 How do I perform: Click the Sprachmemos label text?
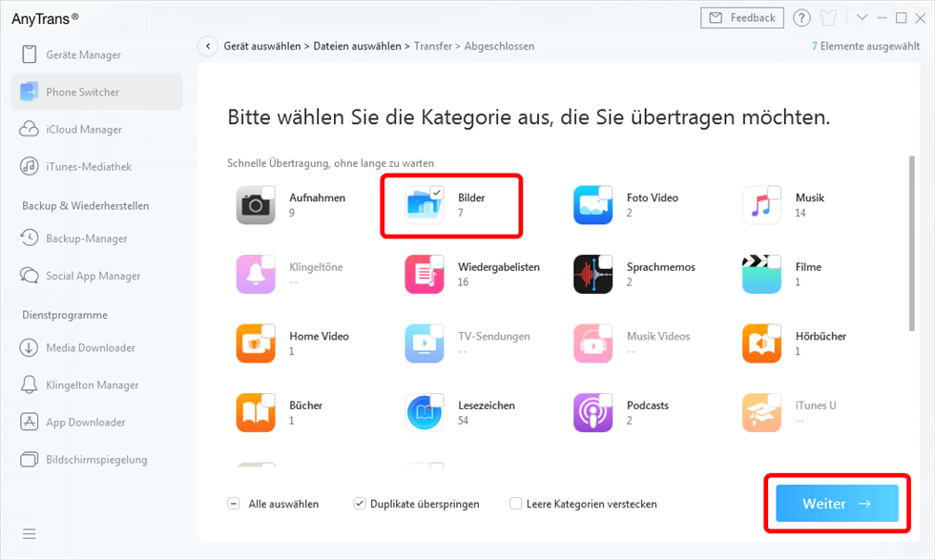660,267
